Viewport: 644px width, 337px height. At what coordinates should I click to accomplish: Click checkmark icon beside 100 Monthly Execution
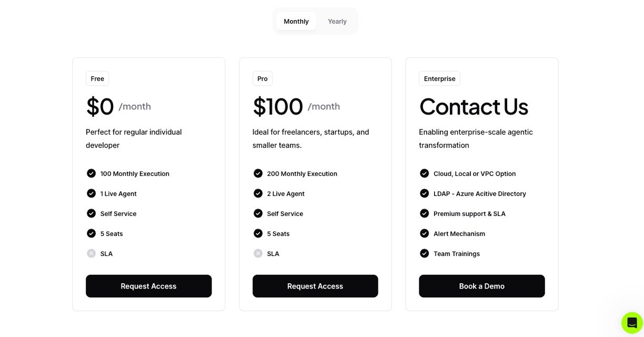pyautogui.click(x=92, y=173)
